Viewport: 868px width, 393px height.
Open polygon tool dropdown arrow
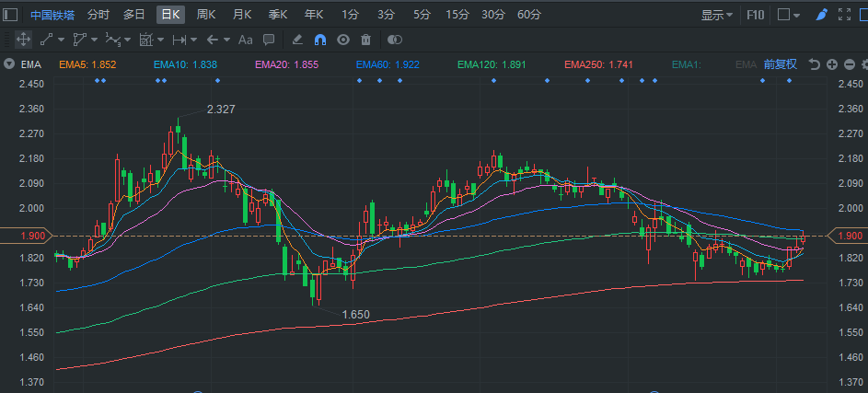click(94, 40)
